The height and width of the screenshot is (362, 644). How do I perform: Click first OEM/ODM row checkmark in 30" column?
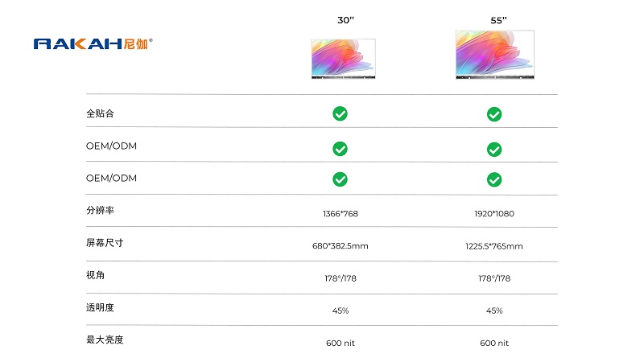coord(341,149)
